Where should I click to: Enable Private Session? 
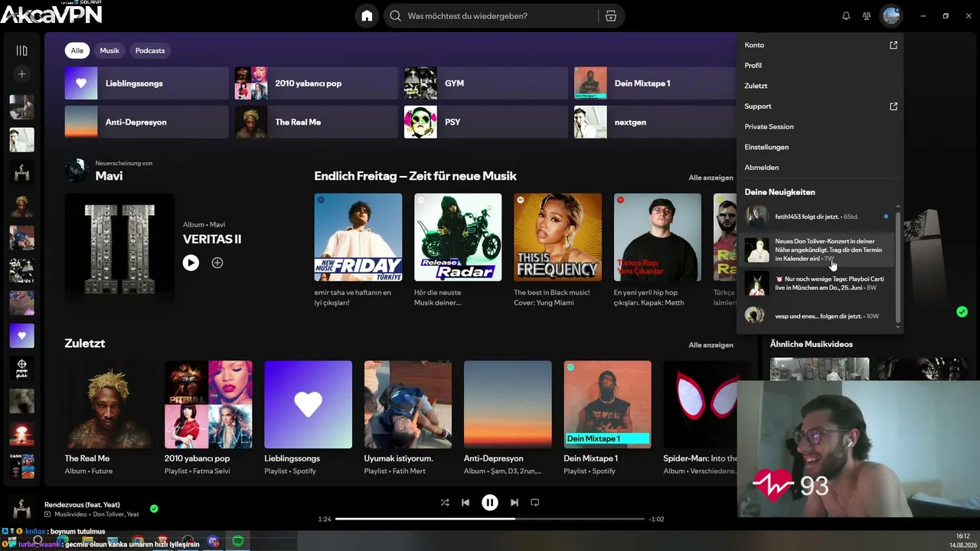click(819, 126)
